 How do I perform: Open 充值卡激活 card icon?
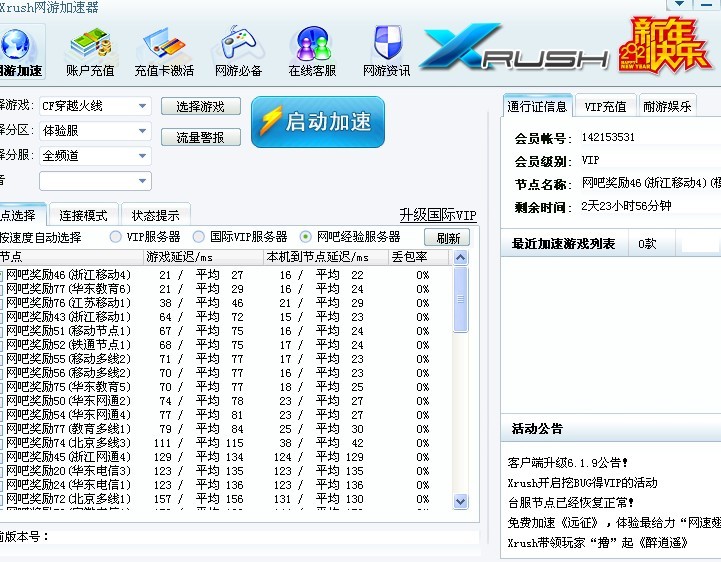[164, 52]
